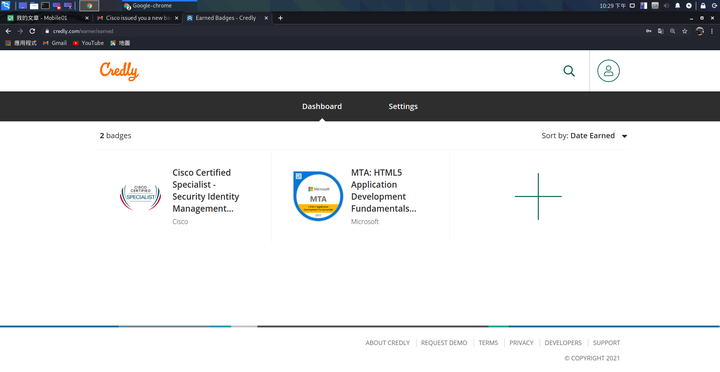Open the Apps bookmark shortcut
The height and width of the screenshot is (372, 720).
coord(21,43)
